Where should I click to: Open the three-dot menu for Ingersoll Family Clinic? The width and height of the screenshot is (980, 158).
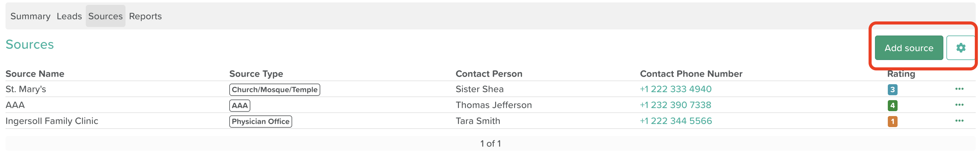959,121
